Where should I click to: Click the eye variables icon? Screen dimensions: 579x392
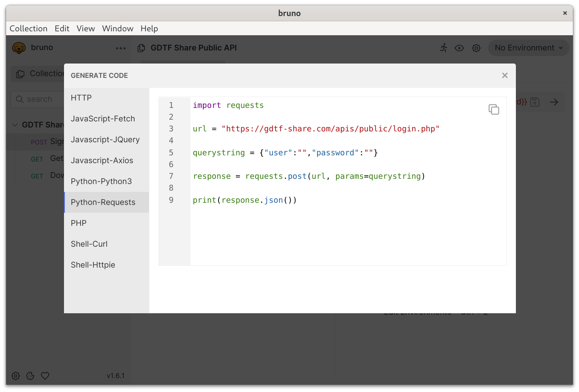coord(459,48)
